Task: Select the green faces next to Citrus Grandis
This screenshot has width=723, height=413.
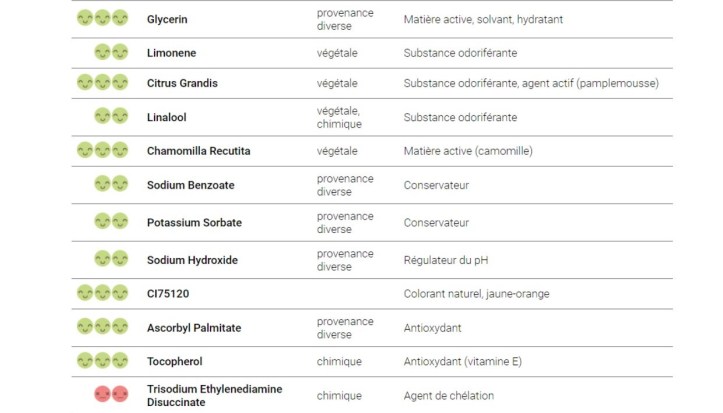Action: click(x=103, y=83)
